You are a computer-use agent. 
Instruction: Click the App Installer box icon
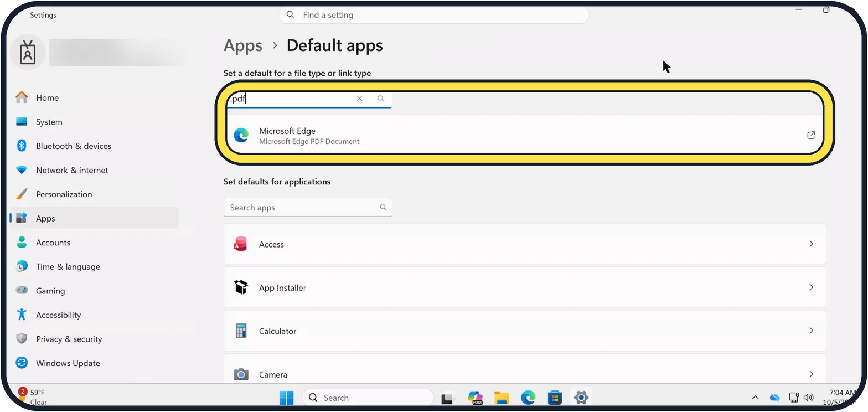240,287
